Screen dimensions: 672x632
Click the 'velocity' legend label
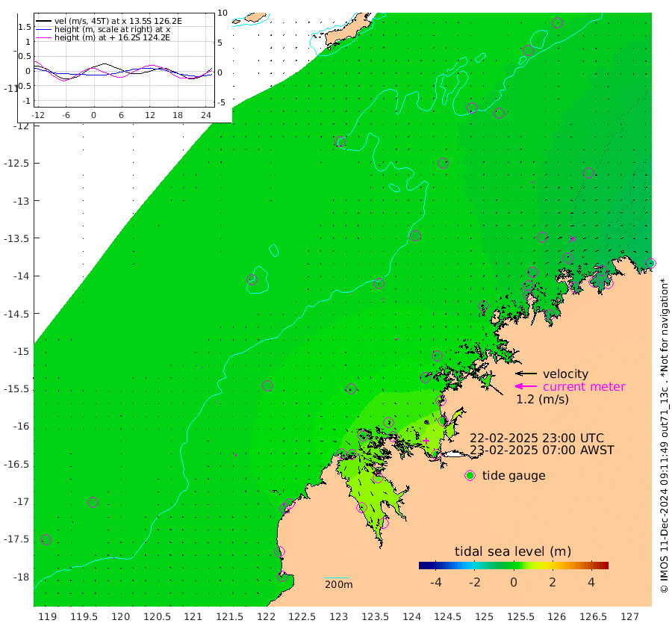coord(565,374)
